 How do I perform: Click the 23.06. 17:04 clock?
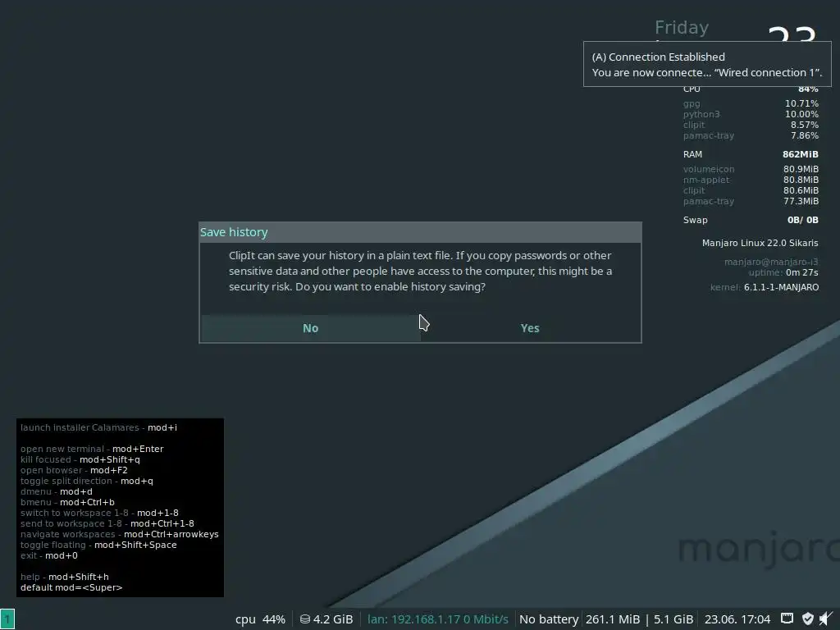click(737, 619)
